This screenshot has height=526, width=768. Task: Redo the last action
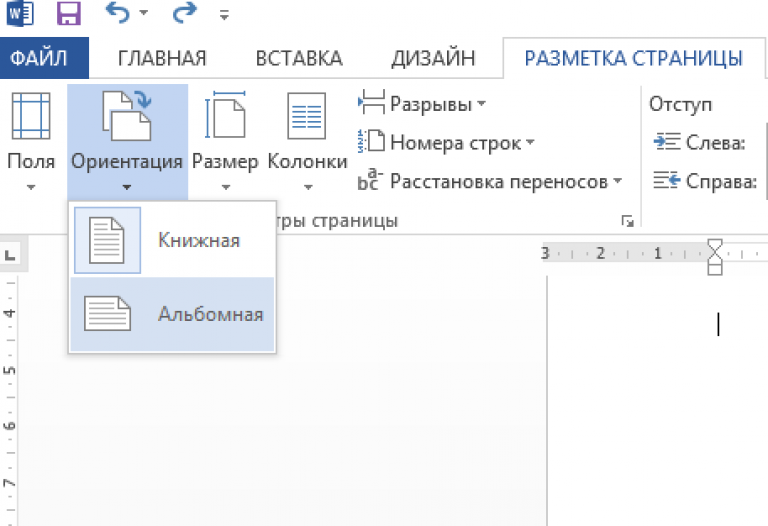[x=184, y=13]
